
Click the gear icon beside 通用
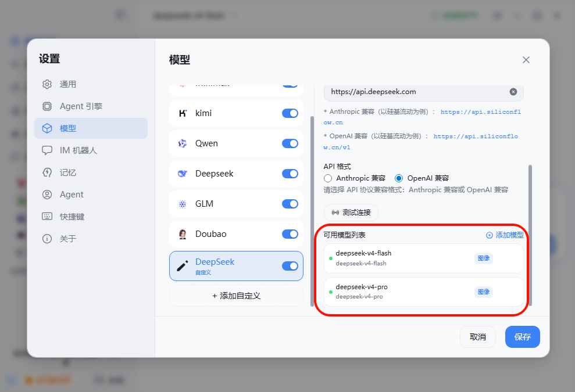47,84
